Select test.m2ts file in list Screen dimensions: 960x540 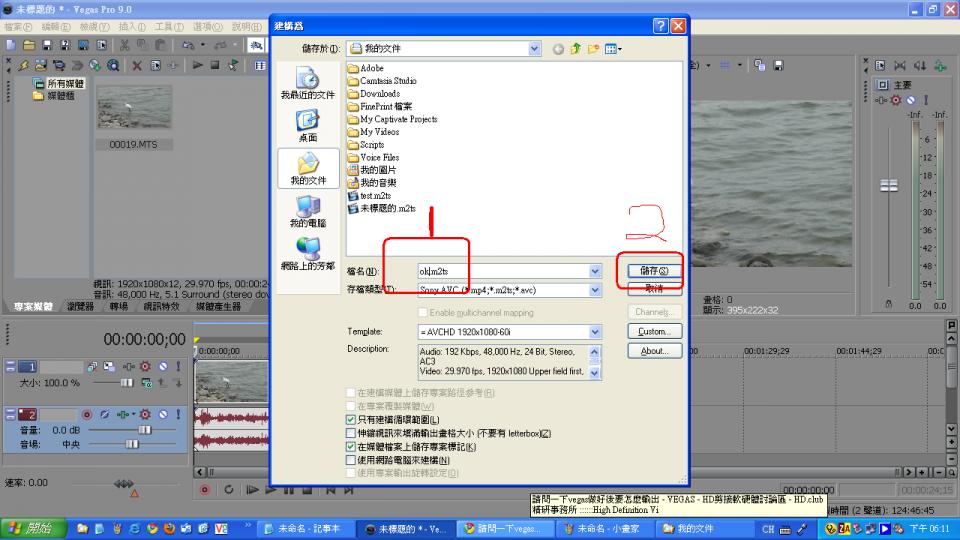coord(370,196)
